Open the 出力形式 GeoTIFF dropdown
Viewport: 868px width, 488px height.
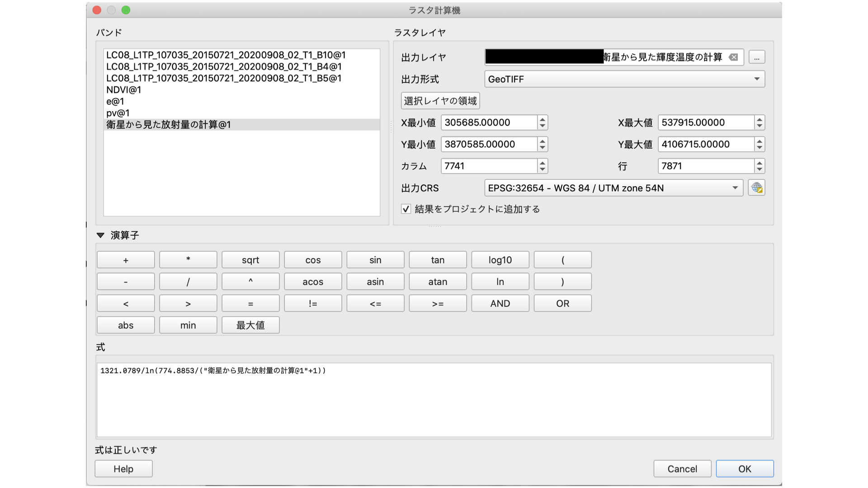click(x=625, y=79)
